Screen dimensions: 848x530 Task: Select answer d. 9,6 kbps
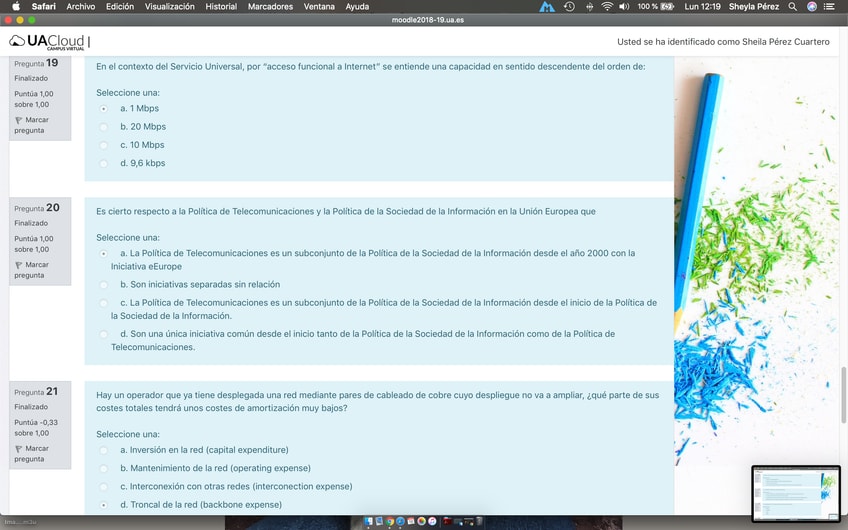coord(103,163)
